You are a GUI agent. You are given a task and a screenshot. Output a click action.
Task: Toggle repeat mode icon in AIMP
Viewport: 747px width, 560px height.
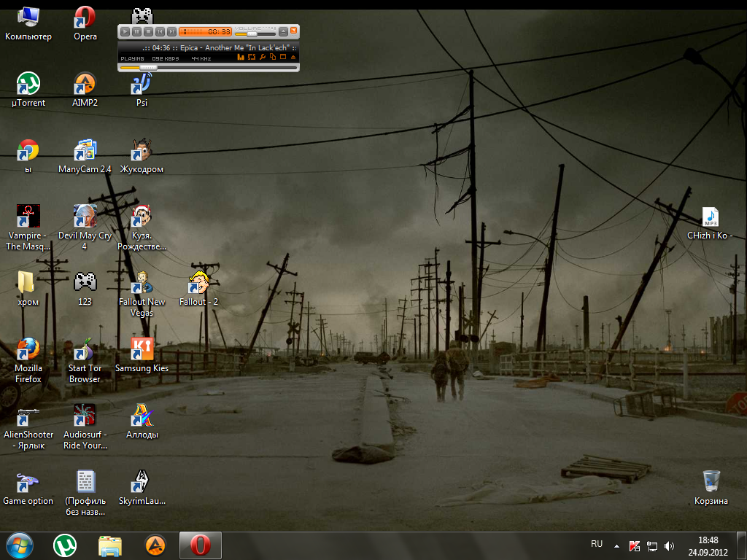pos(252,57)
